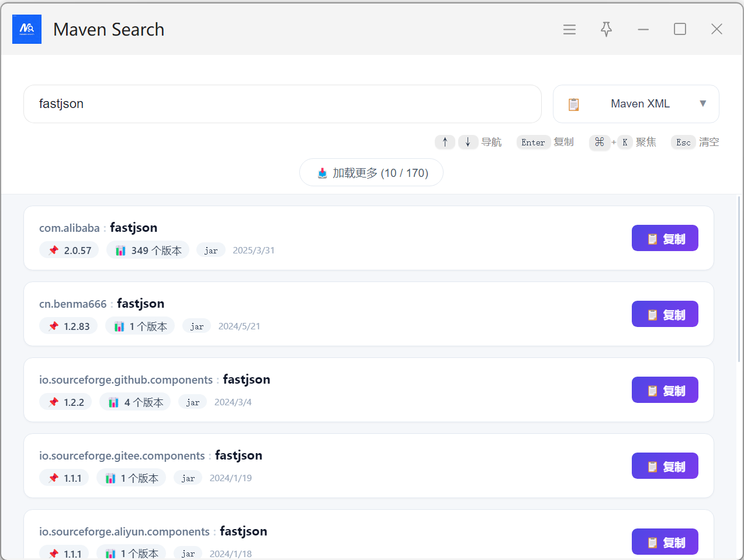Minimize the Maven Search window

click(643, 29)
